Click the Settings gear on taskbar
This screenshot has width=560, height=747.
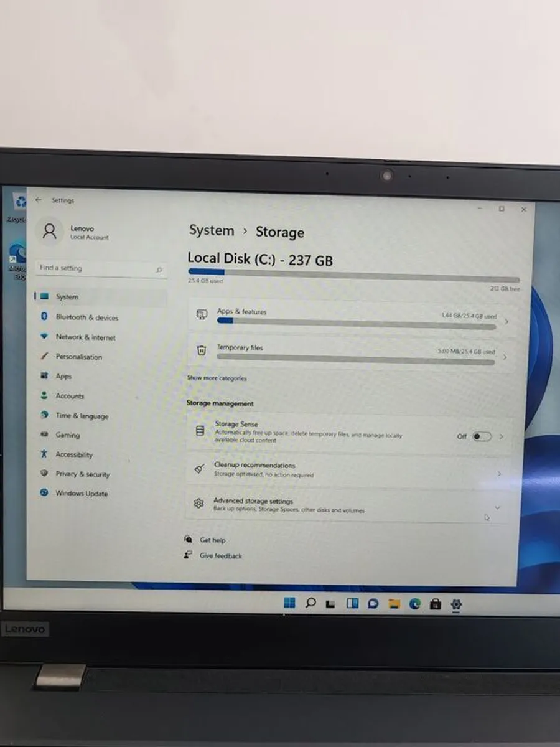(x=457, y=604)
